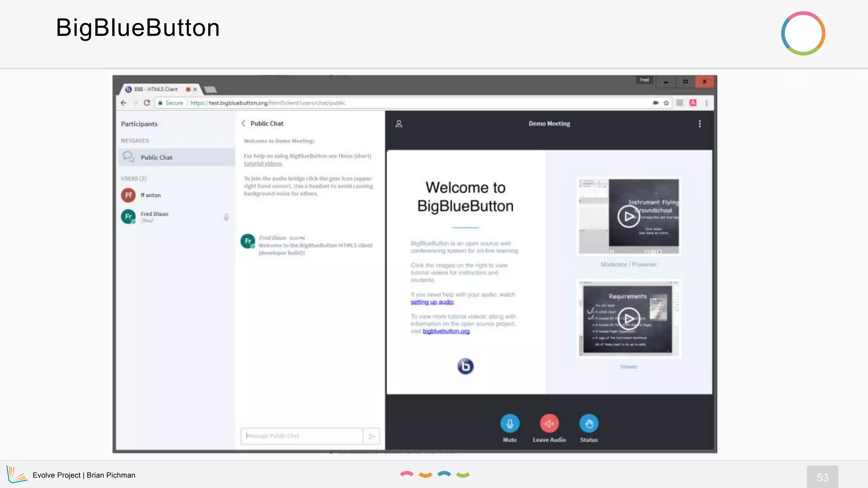Screen dimensions: 868x488
Task: Collapse Public Chat with back chevron
Action: click(x=243, y=123)
